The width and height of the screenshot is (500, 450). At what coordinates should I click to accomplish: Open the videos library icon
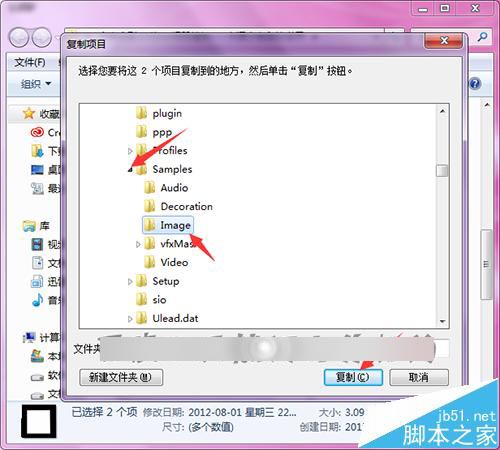pos(37,244)
